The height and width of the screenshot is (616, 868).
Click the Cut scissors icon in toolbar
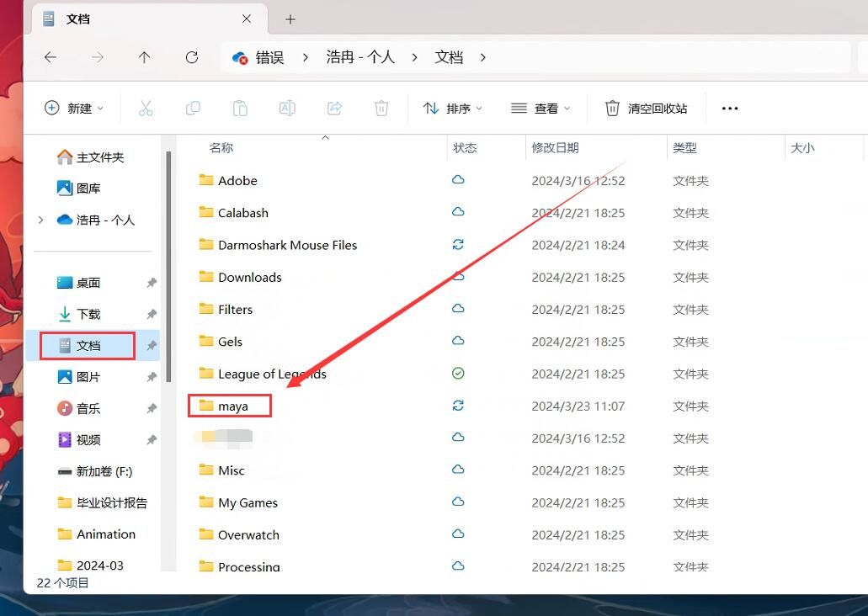pos(146,108)
